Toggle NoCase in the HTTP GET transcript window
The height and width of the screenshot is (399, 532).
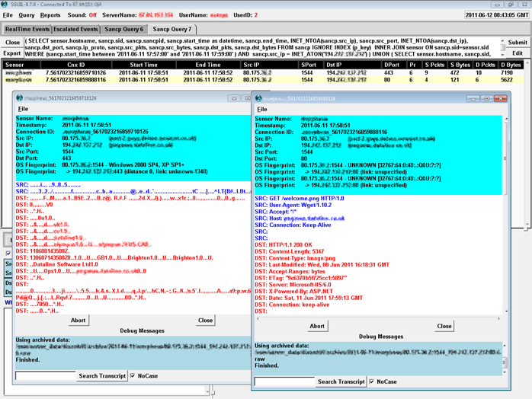[x=371, y=381]
